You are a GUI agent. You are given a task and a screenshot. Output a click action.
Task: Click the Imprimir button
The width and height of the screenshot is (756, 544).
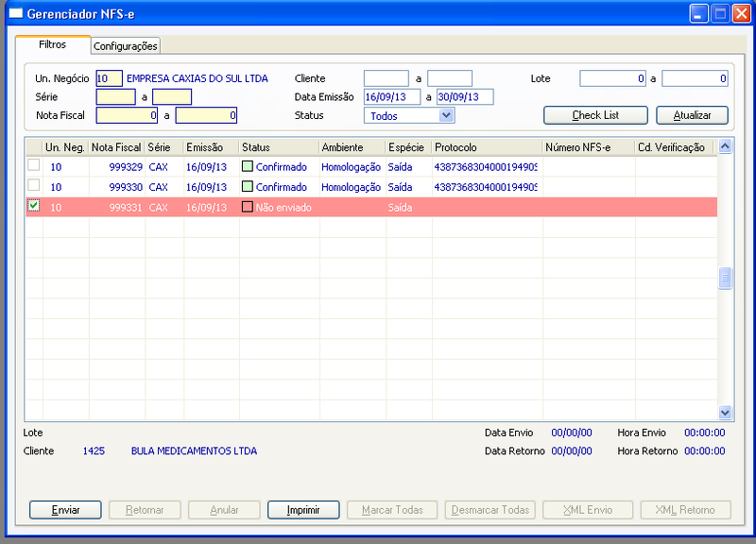pos(303,510)
